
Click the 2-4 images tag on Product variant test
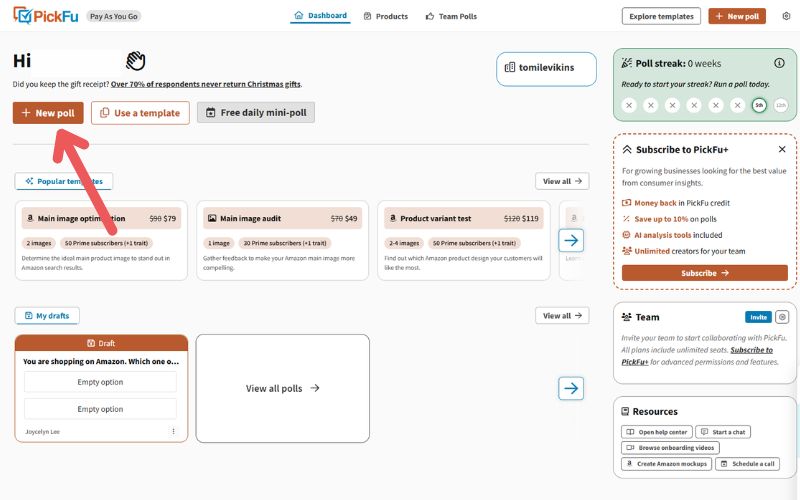404,243
